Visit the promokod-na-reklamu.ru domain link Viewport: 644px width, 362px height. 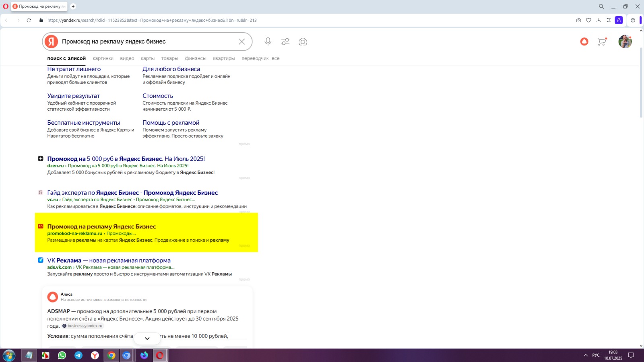coord(75,233)
